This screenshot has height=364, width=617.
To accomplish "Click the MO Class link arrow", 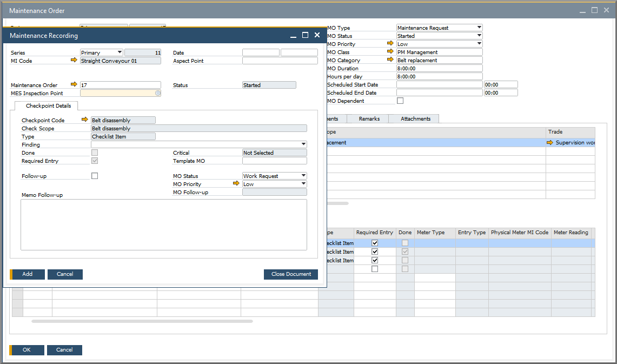I will (390, 52).
